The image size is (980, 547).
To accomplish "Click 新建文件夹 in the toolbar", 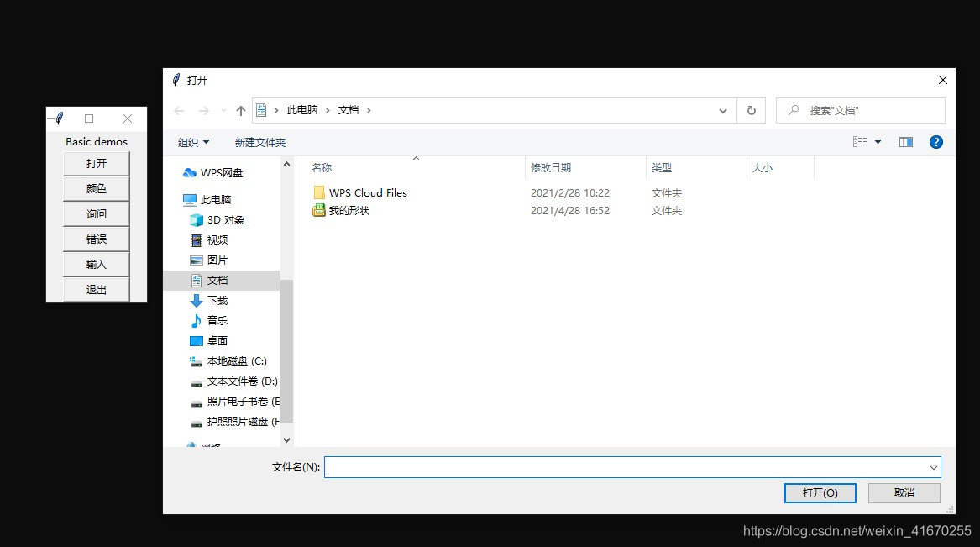I will 260,142.
